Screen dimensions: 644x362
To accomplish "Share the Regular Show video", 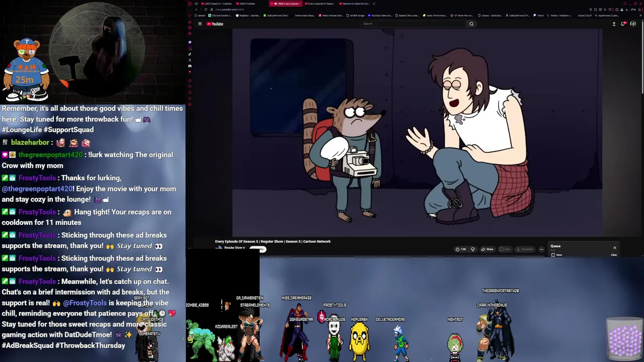I will [x=488, y=249].
